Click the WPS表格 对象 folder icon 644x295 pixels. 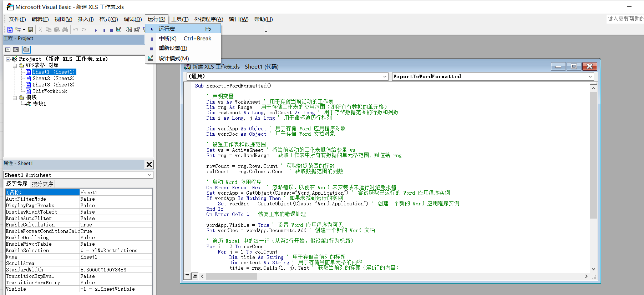tap(22, 65)
